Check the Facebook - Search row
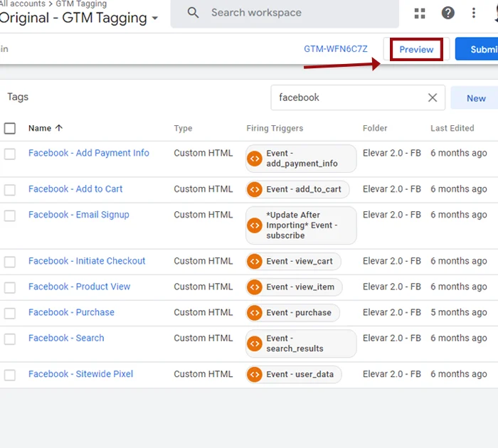 (10, 339)
